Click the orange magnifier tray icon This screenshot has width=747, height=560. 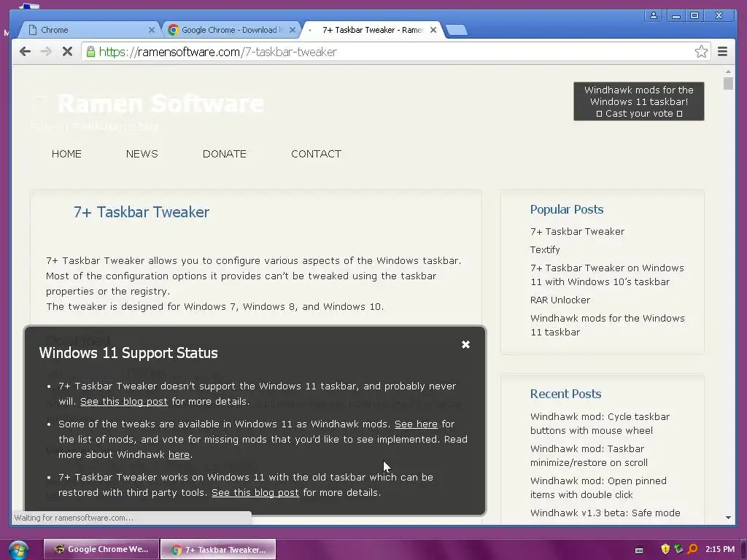tap(692, 549)
